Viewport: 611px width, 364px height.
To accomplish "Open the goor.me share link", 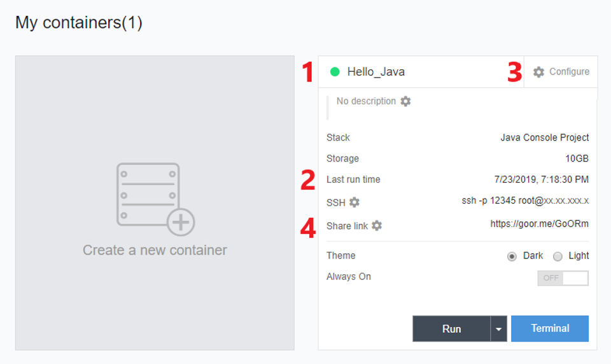I will coord(539,224).
